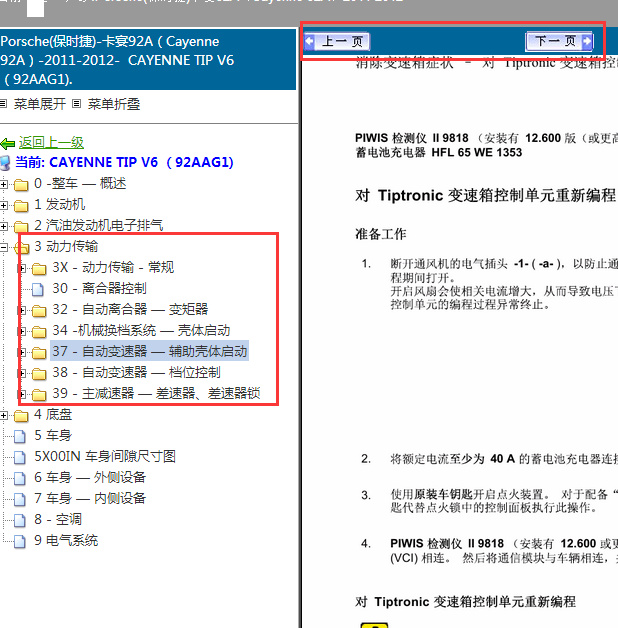This screenshot has height=628, width=618.
Task: Open 6 车身 — 外侧设备 document
Action: (x=90, y=477)
